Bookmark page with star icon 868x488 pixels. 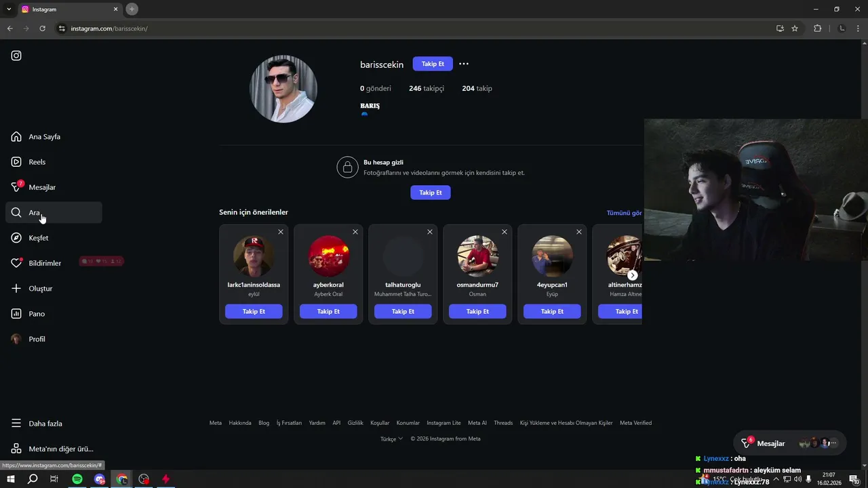point(795,28)
